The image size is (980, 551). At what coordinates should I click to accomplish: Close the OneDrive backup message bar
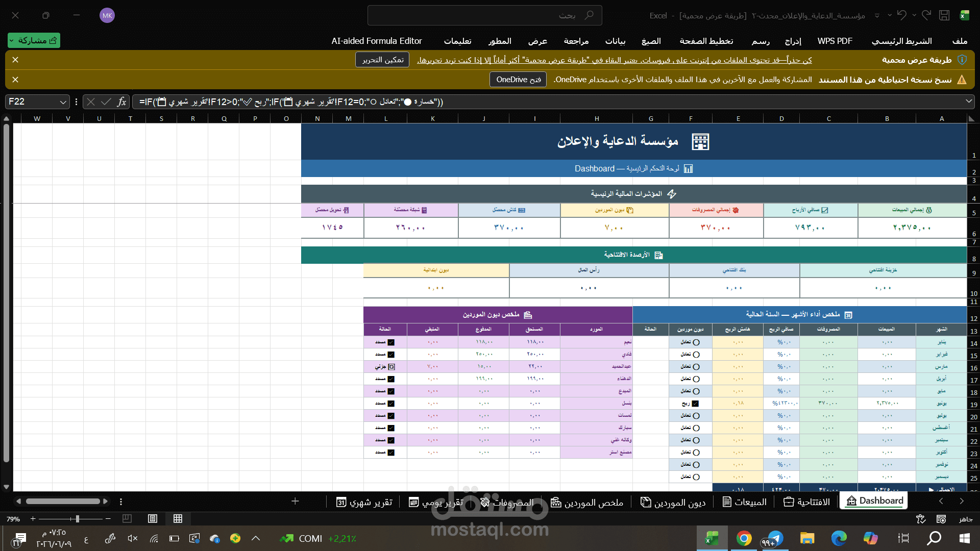(x=15, y=80)
